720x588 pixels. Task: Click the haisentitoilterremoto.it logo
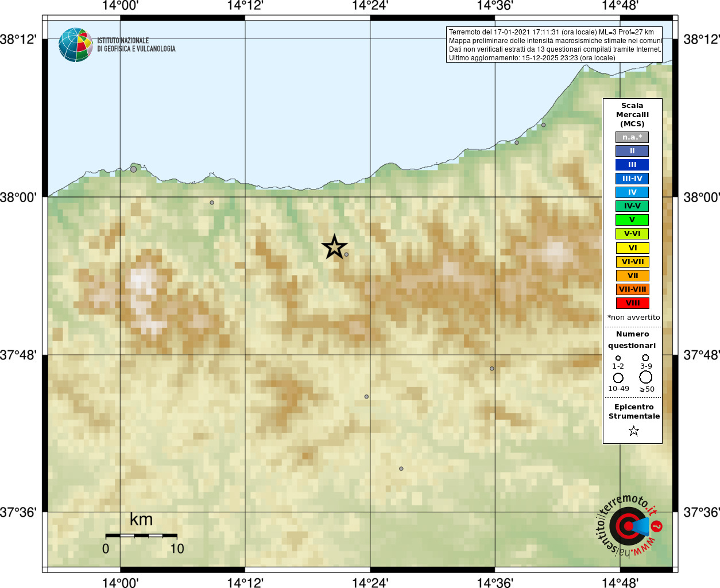point(629,525)
